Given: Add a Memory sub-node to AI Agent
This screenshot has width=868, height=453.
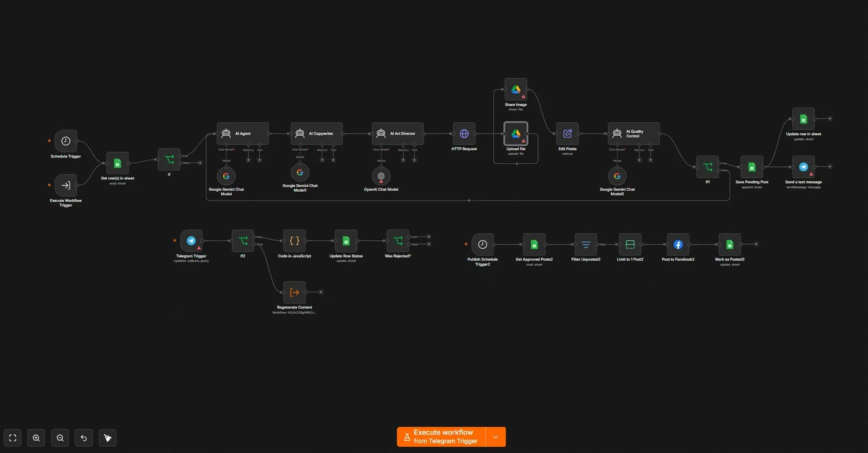Looking at the screenshot, I should (248, 160).
